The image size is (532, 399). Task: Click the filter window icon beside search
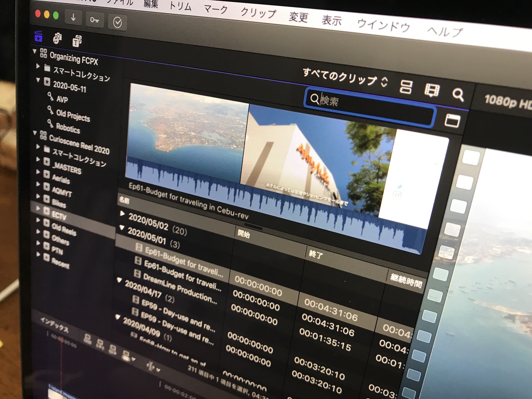click(452, 121)
